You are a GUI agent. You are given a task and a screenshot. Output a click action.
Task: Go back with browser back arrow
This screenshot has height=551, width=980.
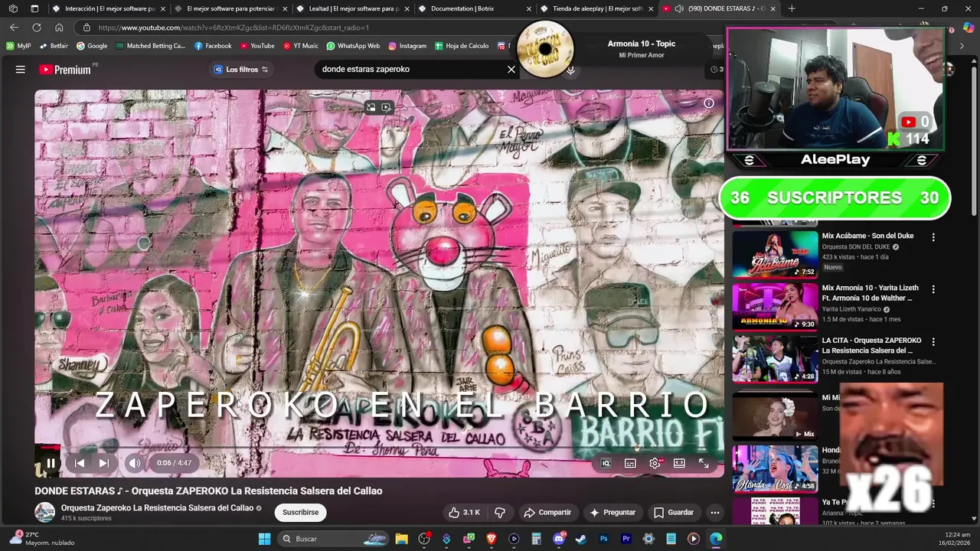14,28
